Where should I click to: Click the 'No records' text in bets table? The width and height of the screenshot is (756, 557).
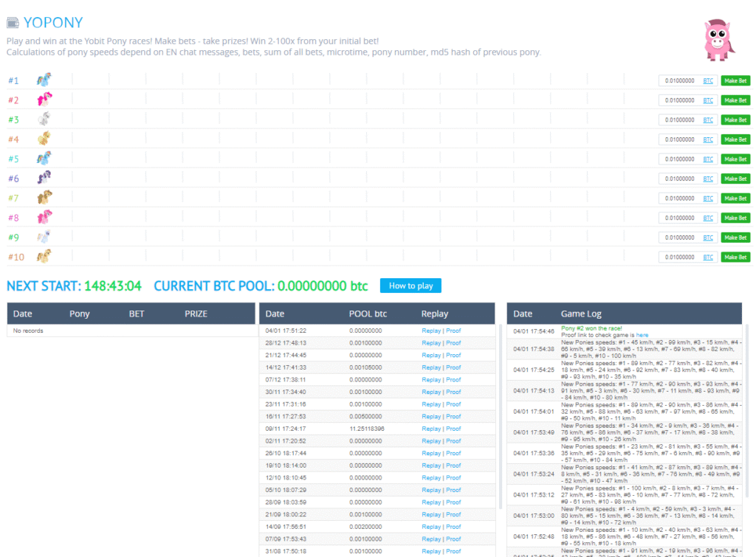click(28, 331)
